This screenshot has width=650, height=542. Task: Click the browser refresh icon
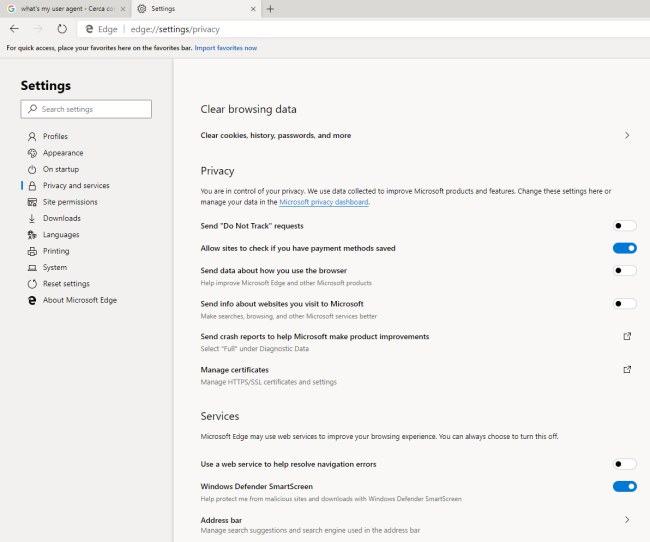62,29
